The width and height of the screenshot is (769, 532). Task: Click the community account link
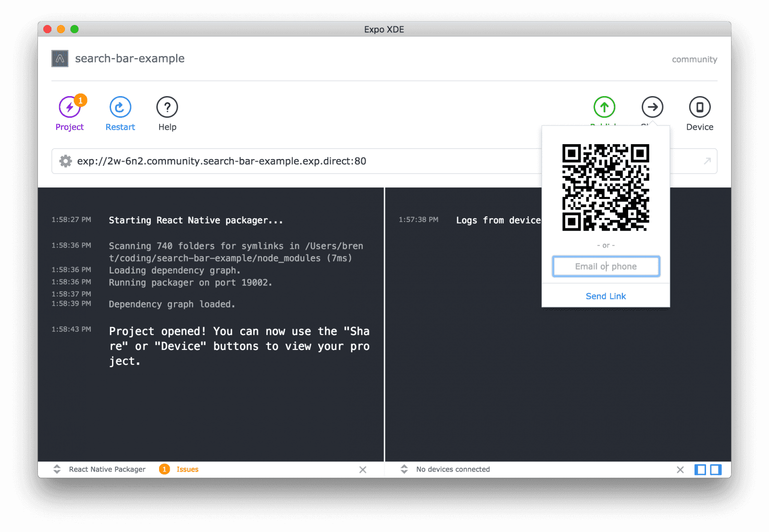pyautogui.click(x=695, y=59)
